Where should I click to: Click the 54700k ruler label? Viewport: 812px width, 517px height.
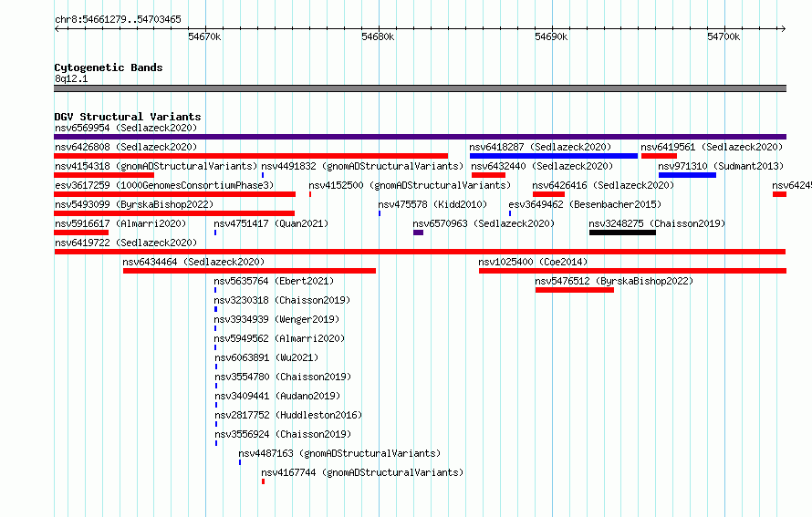(724, 36)
